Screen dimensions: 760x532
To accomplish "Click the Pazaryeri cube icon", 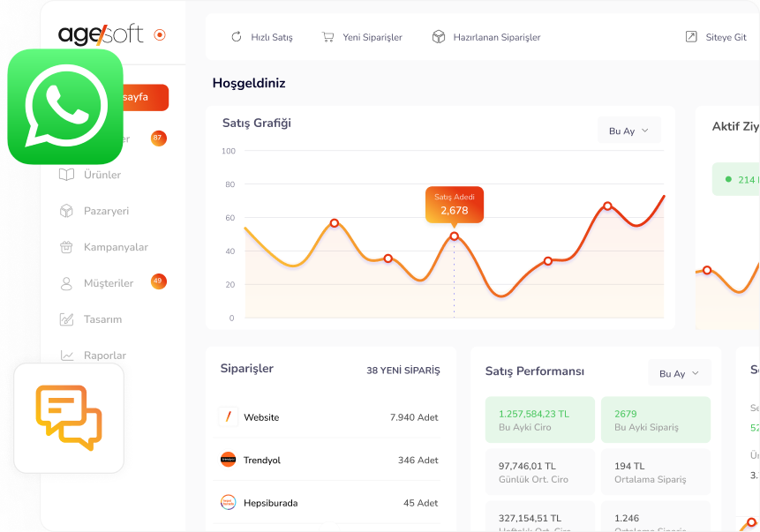I will [66, 211].
